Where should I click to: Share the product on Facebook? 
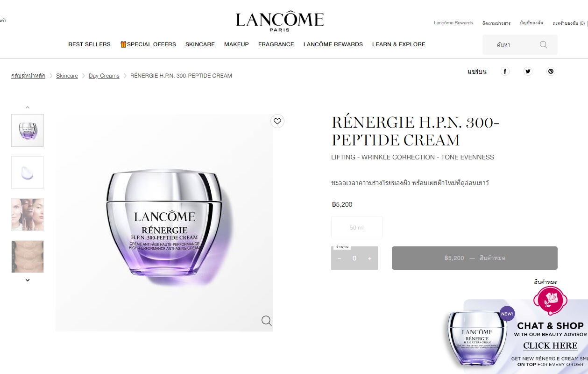505,71
